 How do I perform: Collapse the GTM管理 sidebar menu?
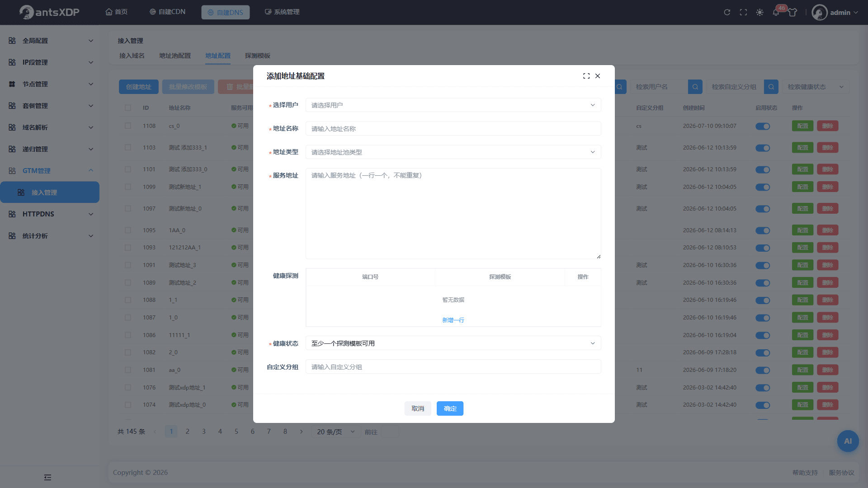click(x=50, y=171)
